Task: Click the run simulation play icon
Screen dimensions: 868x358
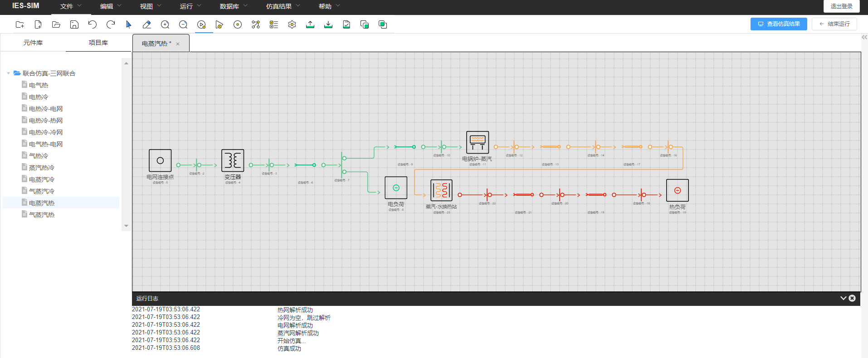Action: tap(201, 24)
